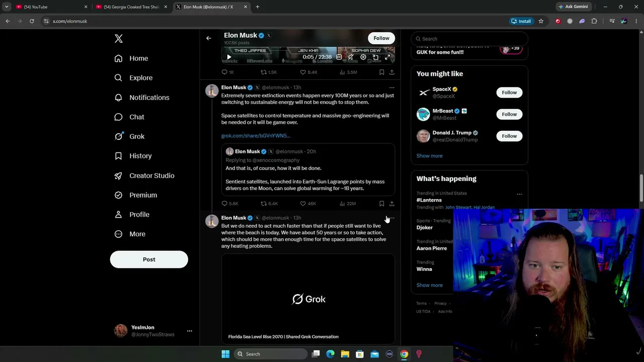644x362 pixels.
Task: Click the Install app button in address bar
Action: (x=521, y=21)
